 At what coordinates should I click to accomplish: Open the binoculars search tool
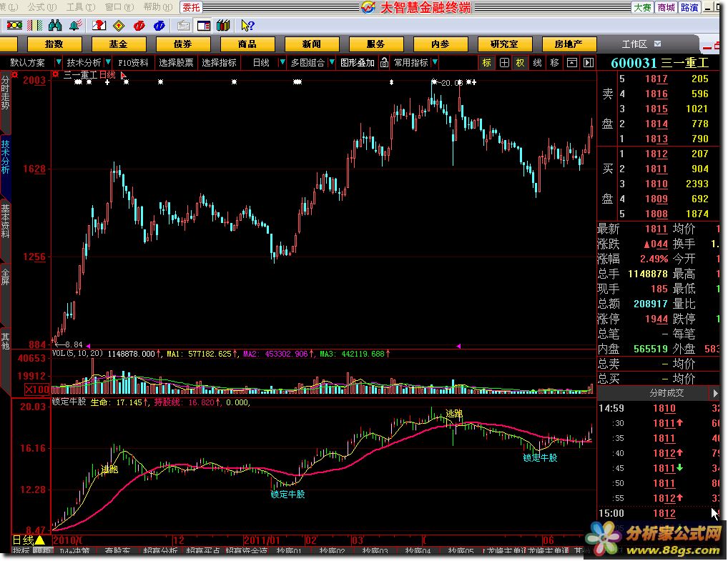(x=55, y=26)
